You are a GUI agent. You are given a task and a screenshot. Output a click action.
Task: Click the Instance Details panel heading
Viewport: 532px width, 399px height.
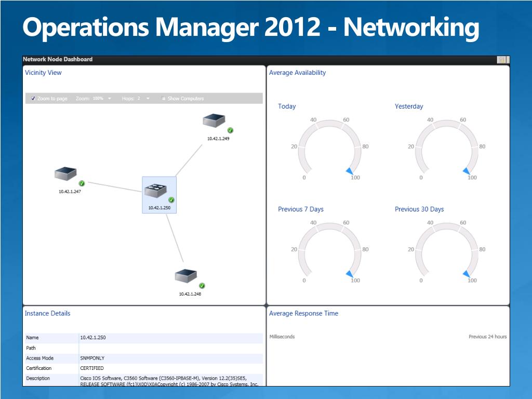tap(47, 313)
